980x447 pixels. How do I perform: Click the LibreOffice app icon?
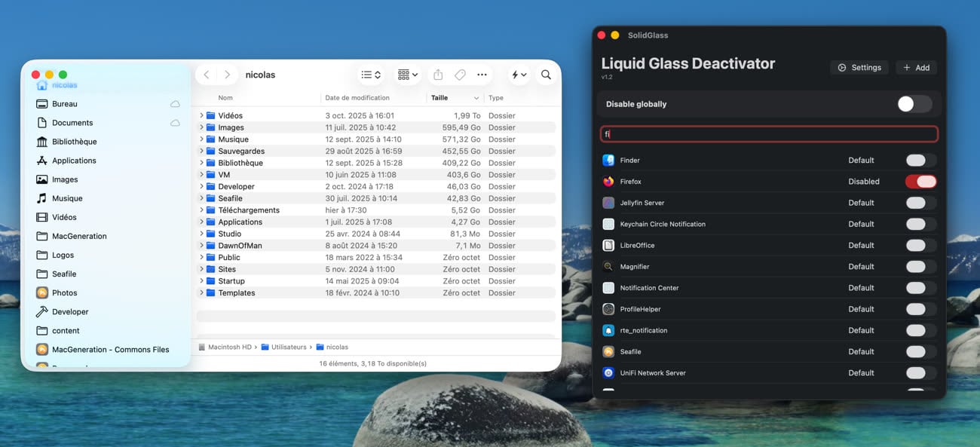point(608,245)
